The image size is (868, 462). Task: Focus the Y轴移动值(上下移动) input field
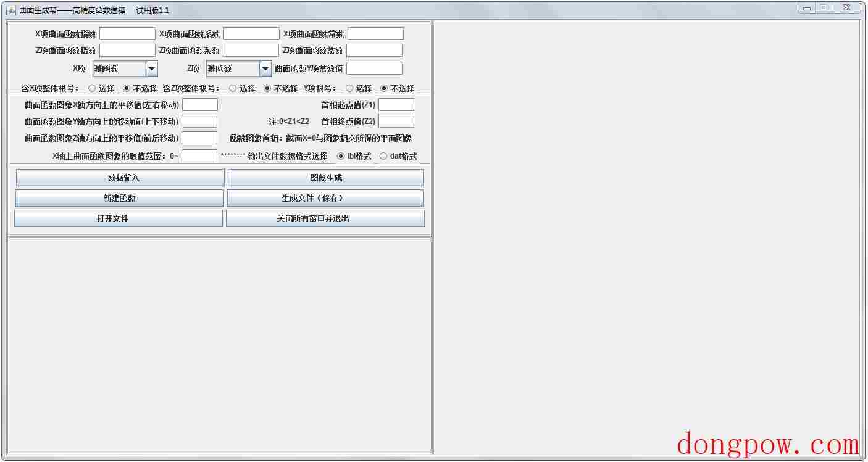[199, 121]
